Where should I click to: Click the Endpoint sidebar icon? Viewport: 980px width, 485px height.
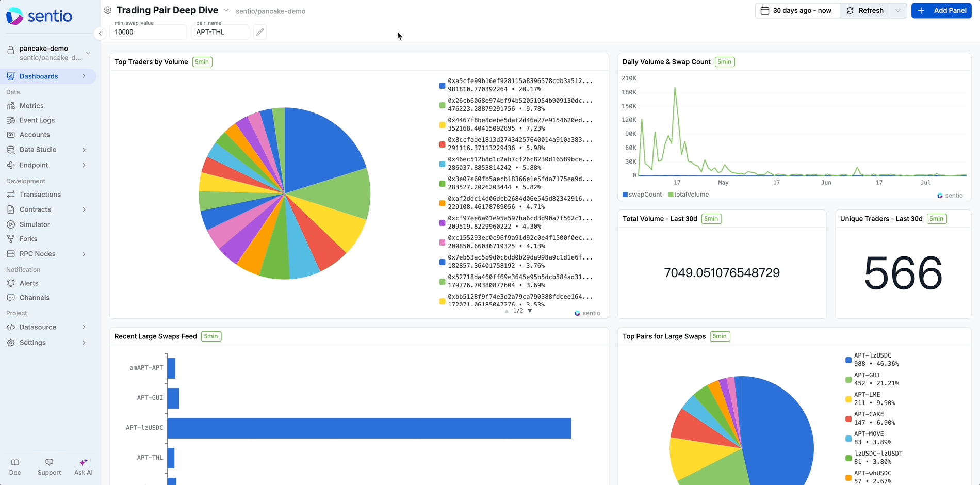tap(10, 165)
